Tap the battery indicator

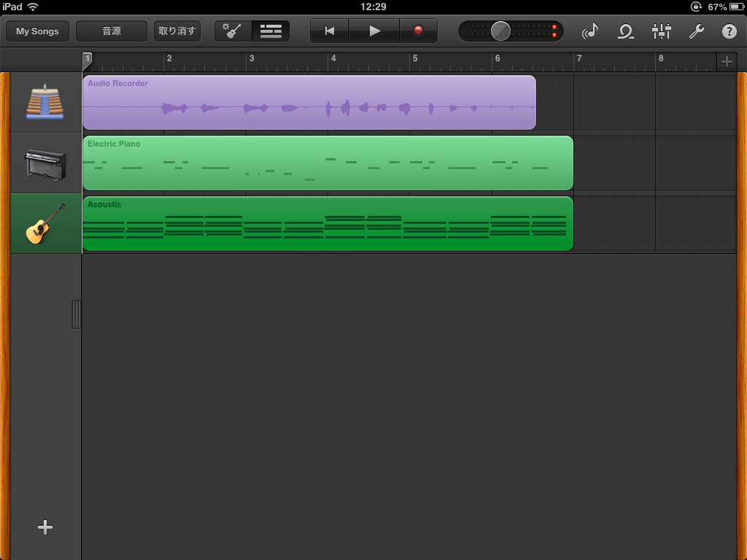[737, 7]
